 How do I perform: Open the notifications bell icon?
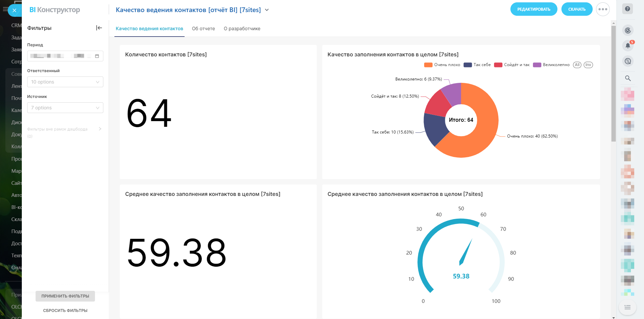pos(628,46)
